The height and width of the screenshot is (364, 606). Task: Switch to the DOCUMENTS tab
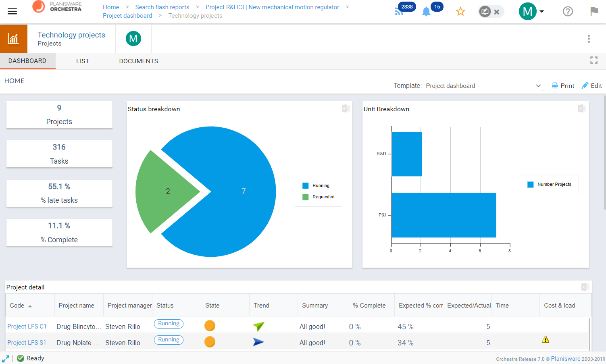point(138,61)
